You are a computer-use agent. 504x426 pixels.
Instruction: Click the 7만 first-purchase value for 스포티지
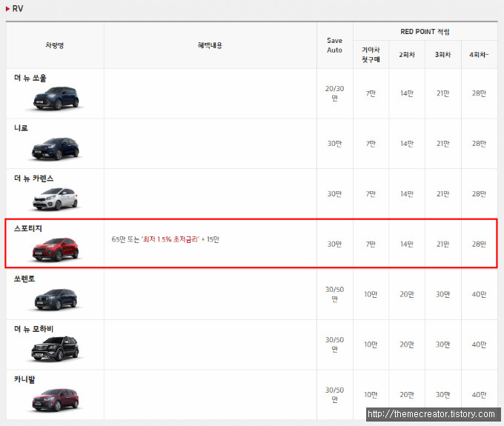(x=371, y=244)
